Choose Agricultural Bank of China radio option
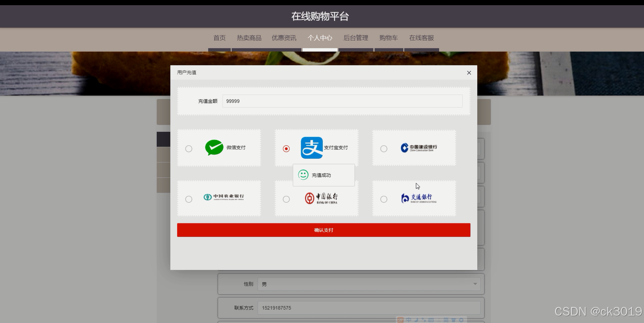Image resolution: width=644 pixels, height=323 pixels. click(189, 199)
